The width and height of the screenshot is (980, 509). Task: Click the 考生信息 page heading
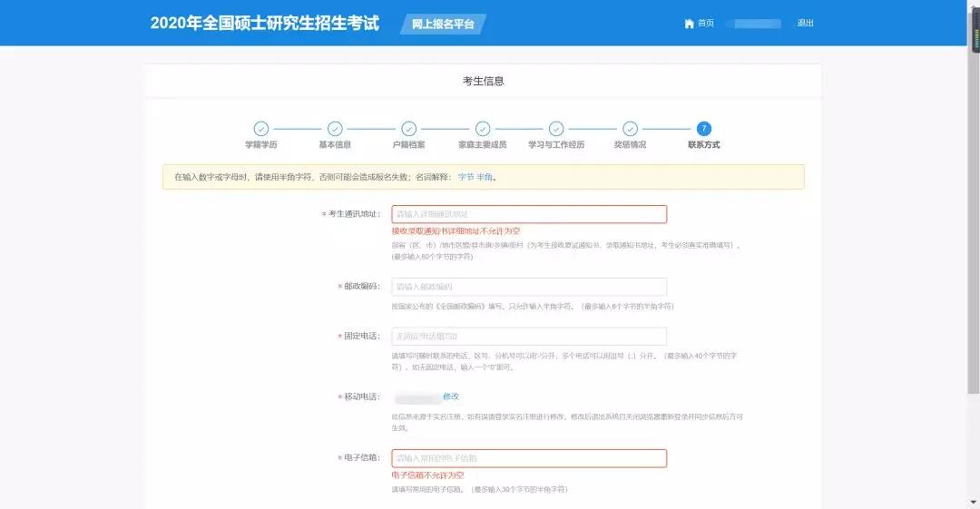pos(483,81)
